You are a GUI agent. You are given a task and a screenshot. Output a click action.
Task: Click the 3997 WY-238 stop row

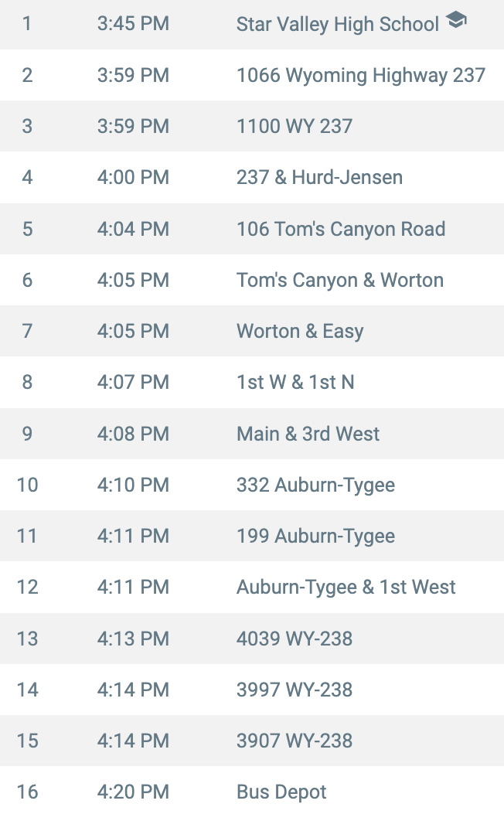(x=252, y=690)
